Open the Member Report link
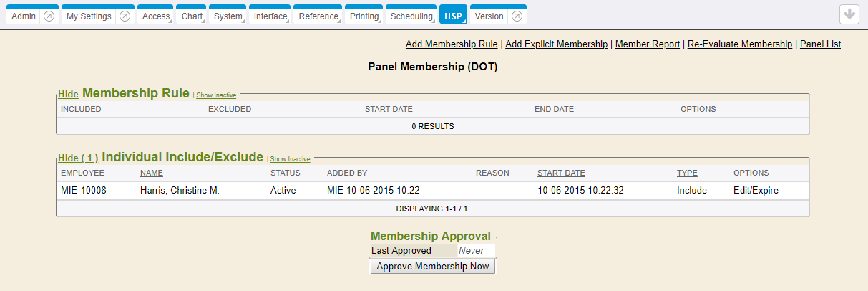 [648, 44]
